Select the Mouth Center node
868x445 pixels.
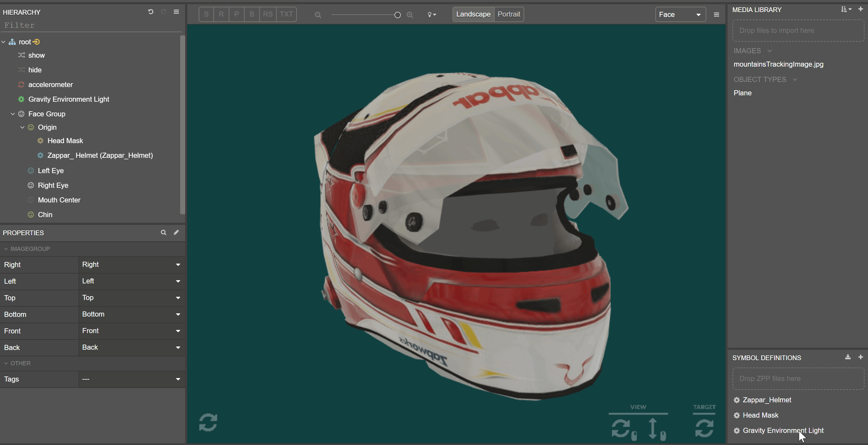click(59, 200)
